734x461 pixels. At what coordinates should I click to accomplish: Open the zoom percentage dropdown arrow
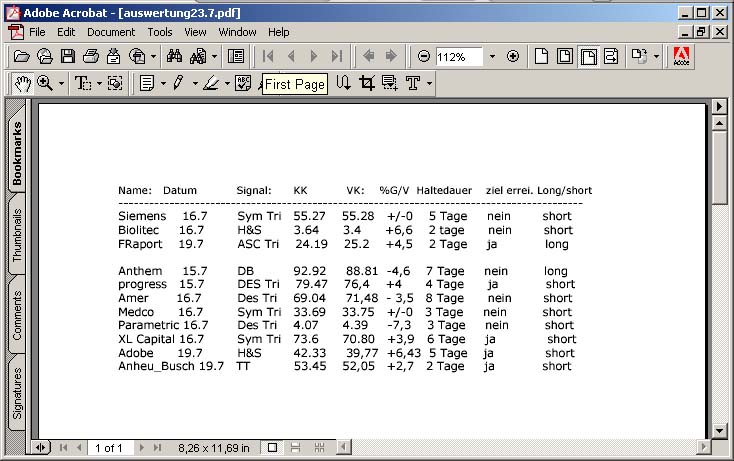click(492, 57)
